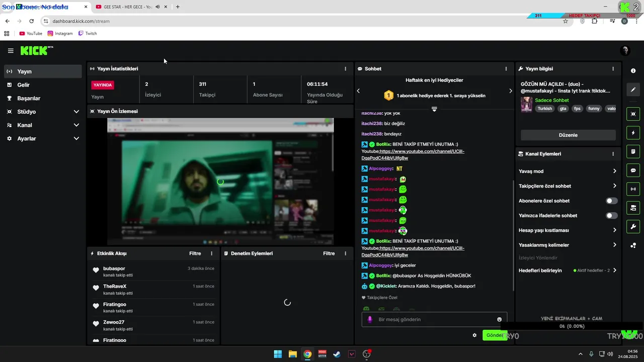This screenshot has height=362, width=644.
Task: Open Filtre dropdown in Etkinlik Akışı
Action: pyautogui.click(x=195, y=253)
